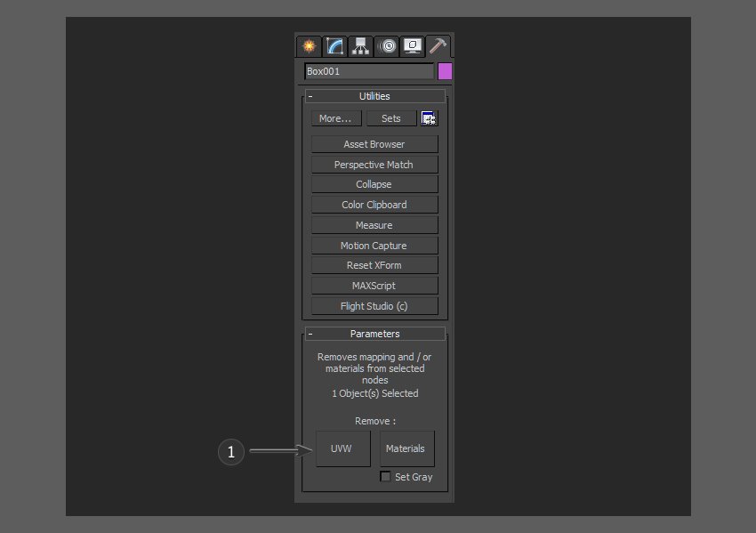
Task: Click the Configure Button Sets icon
Action: [430, 118]
